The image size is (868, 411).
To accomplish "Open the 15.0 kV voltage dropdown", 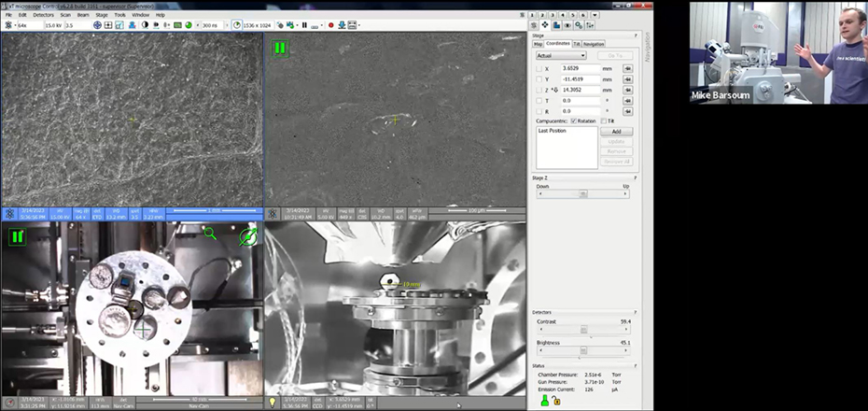I will click(x=54, y=25).
